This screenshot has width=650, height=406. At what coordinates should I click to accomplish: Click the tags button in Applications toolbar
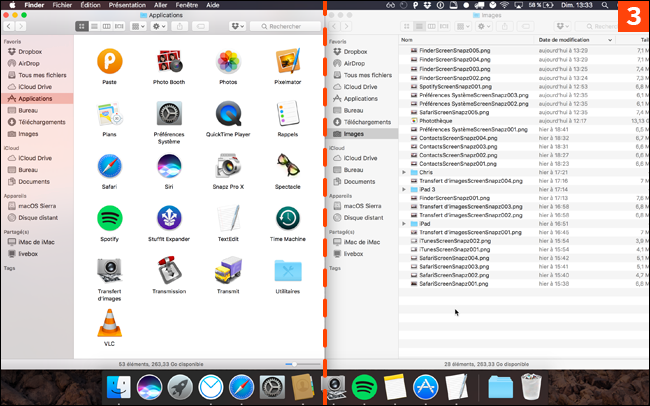[201, 26]
